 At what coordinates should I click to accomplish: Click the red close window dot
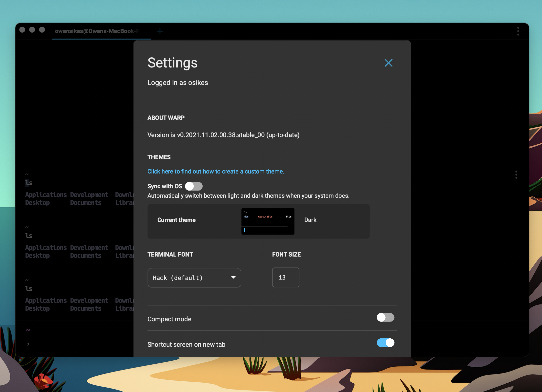[x=22, y=30]
